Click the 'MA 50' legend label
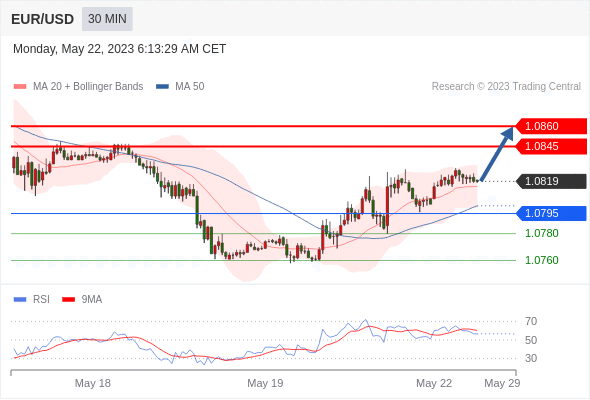Viewport: 590px width, 400px height. [x=190, y=87]
